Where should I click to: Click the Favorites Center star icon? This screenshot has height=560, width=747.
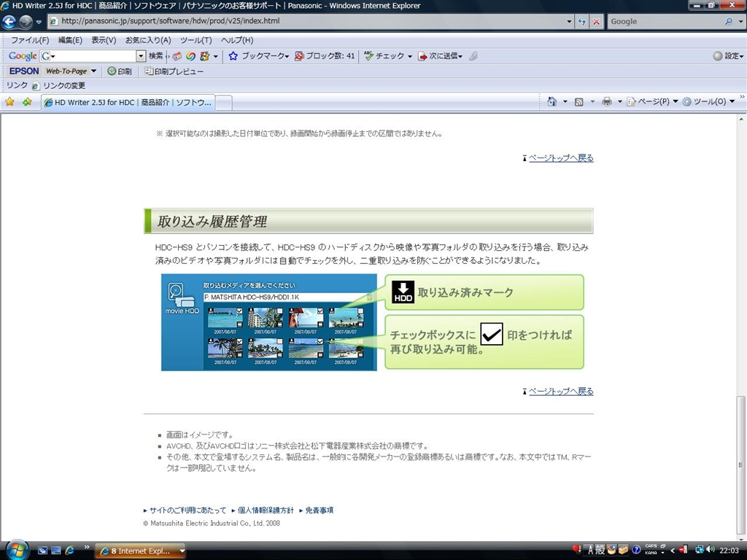tap(9, 101)
